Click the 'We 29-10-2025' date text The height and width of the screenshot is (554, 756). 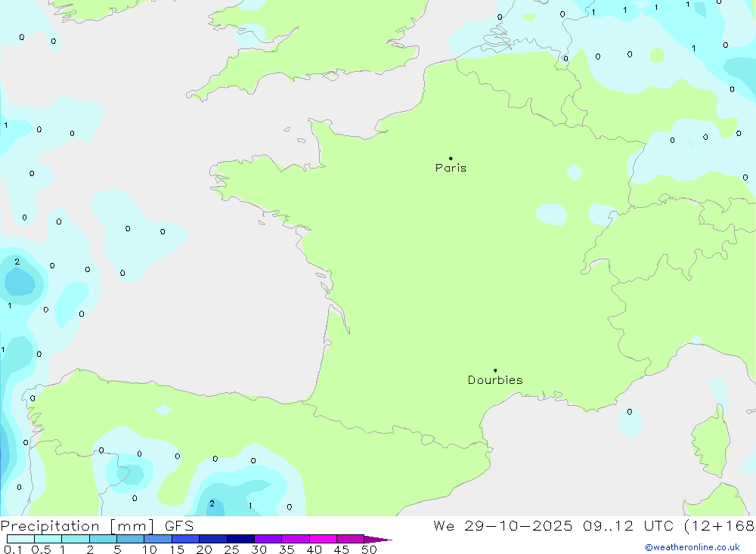(x=503, y=526)
